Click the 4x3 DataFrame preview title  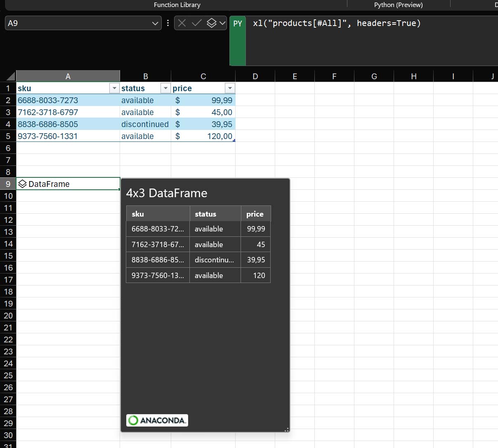coord(167,193)
